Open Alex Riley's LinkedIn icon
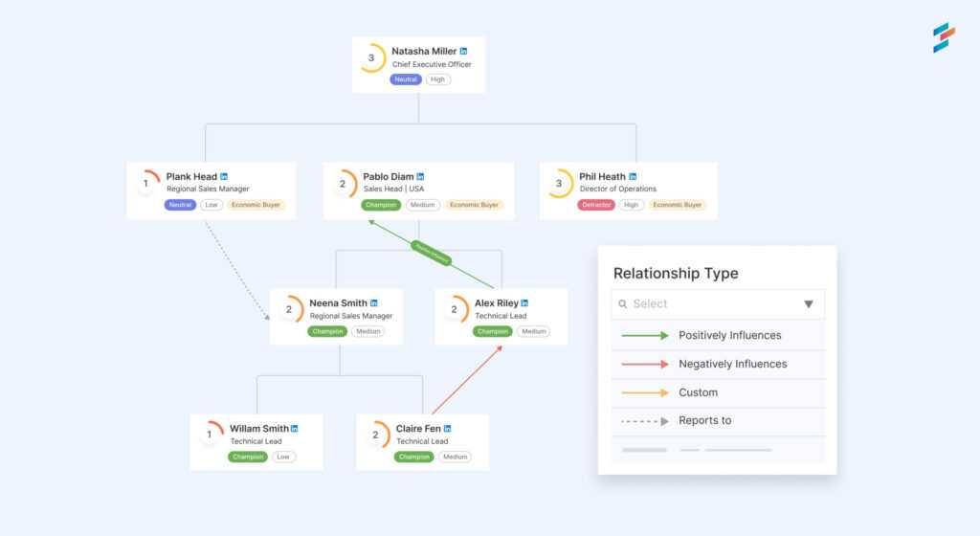980x536 pixels. (524, 303)
